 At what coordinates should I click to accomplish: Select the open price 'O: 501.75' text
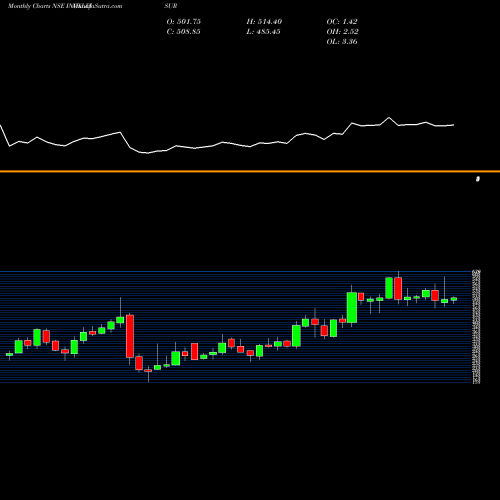coord(183,21)
